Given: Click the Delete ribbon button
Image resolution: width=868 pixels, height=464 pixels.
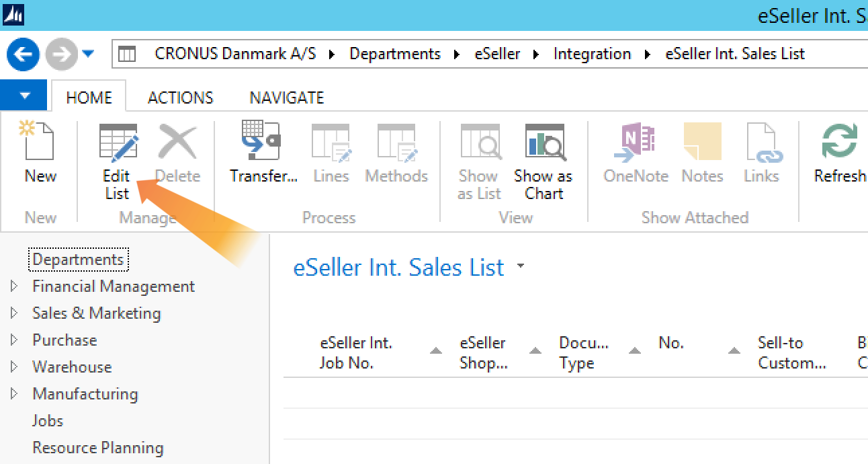Looking at the screenshot, I should tap(177, 155).
